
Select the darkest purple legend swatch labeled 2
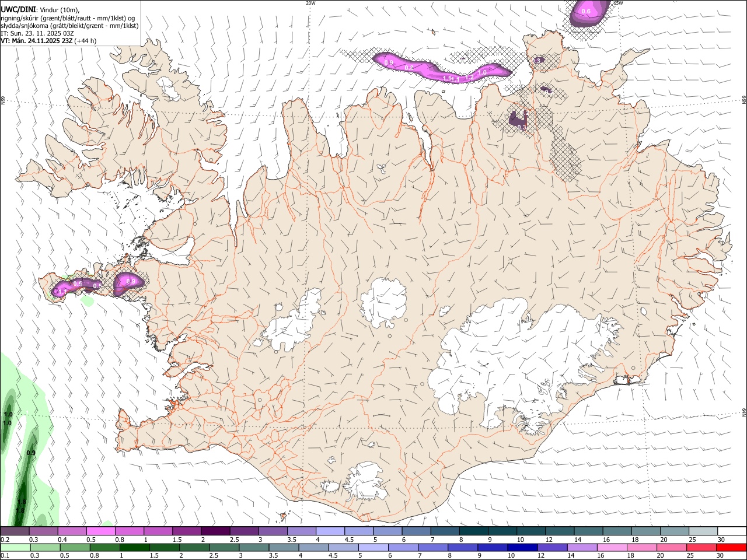click(x=215, y=531)
